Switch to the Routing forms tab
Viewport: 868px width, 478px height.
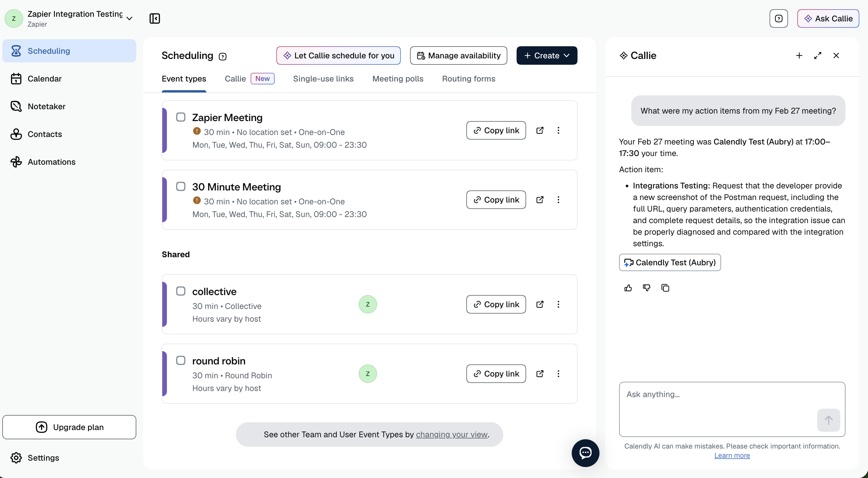(468, 79)
